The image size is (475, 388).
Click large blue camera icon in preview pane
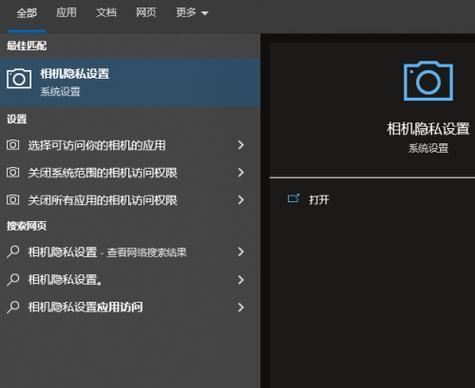tap(428, 81)
